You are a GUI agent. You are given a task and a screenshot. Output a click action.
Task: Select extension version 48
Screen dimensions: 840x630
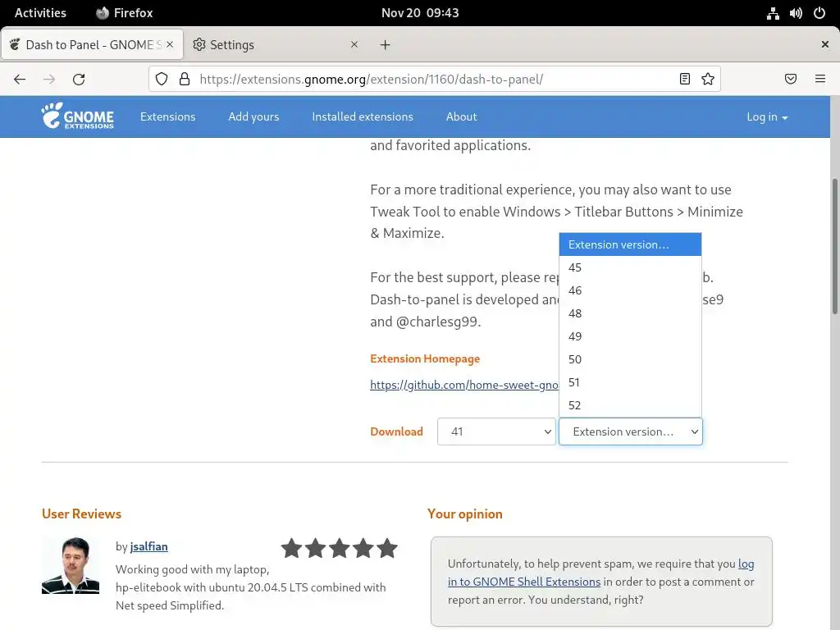click(x=630, y=313)
